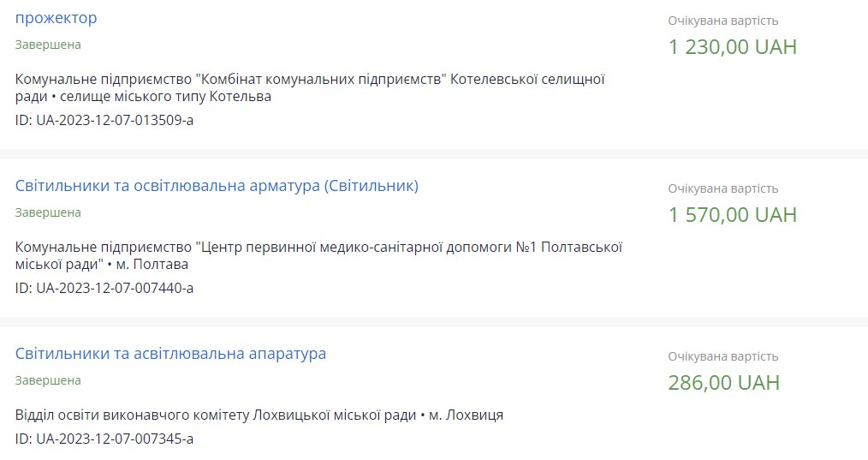Click "Завершена" status under прожектор
Image resolution: width=868 pixels, height=460 pixels.
(x=48, y=45)
